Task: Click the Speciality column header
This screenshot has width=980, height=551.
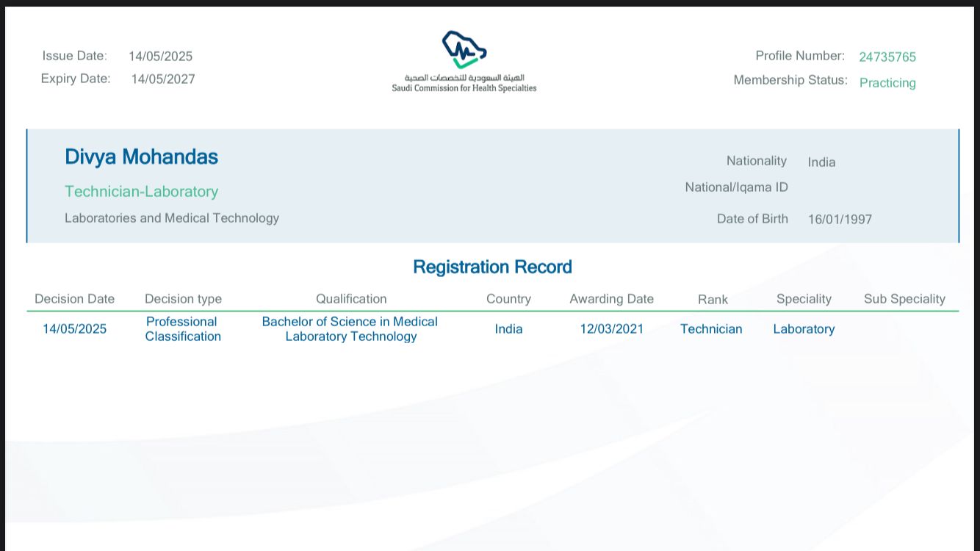Action: 804,299
